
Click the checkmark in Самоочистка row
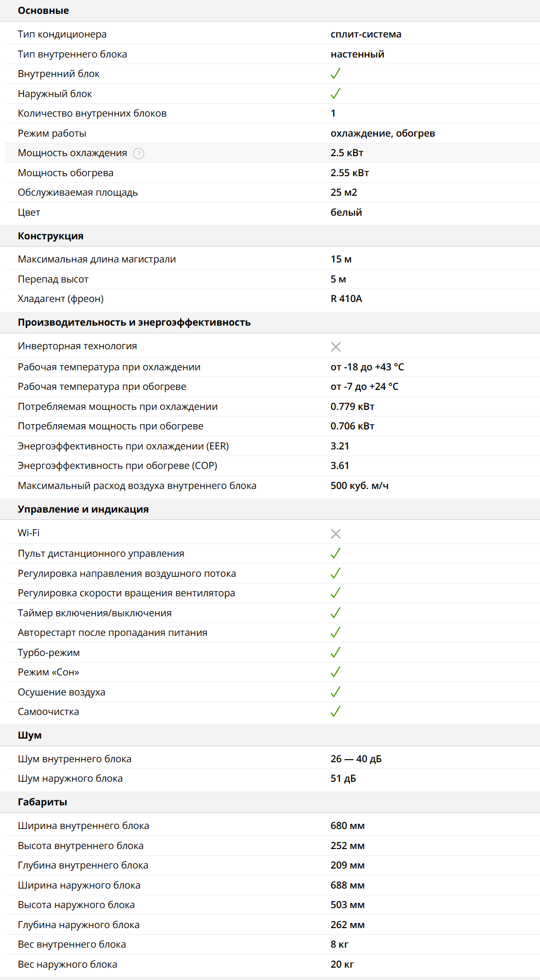[336, 711]
